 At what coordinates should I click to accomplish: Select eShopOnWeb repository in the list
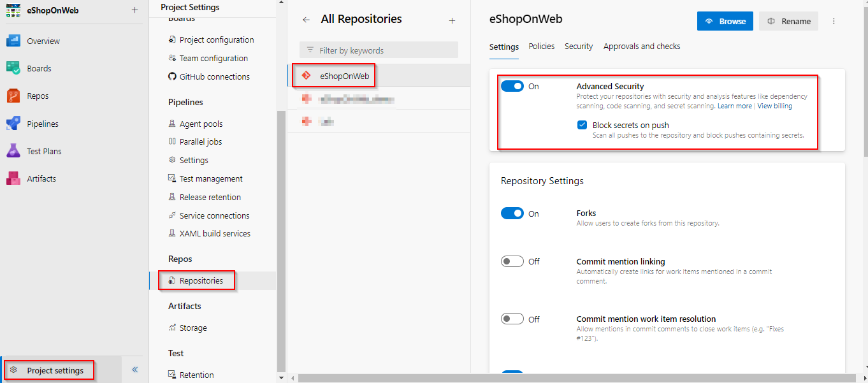point(379,76)
